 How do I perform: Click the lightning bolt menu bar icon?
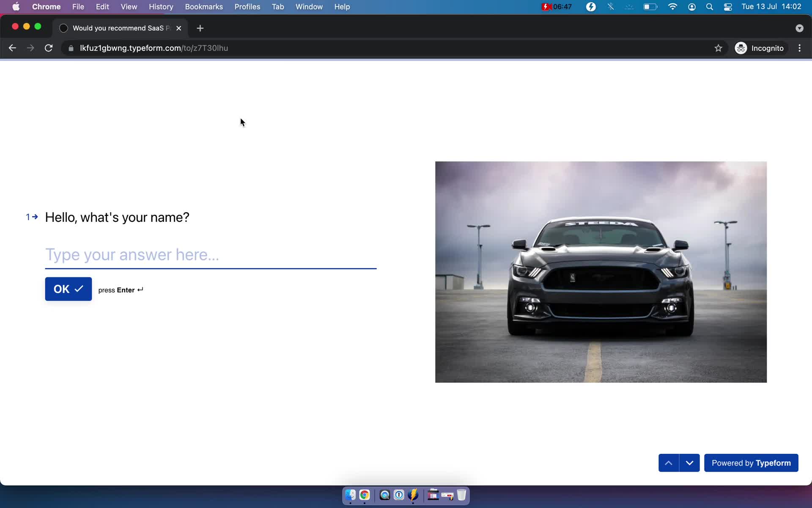pyautogui.click(x=591, y=7)
